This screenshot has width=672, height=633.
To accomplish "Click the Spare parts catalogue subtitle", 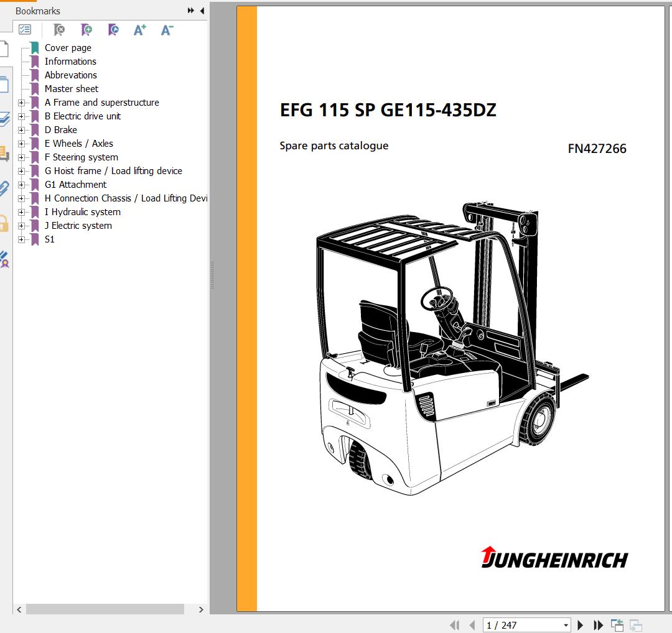I will pos(334,146).
